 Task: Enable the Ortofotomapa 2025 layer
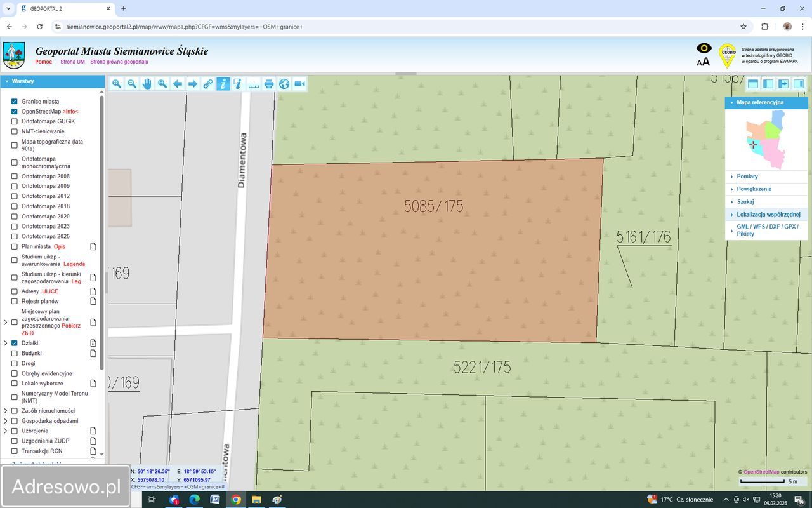point(15,236)
